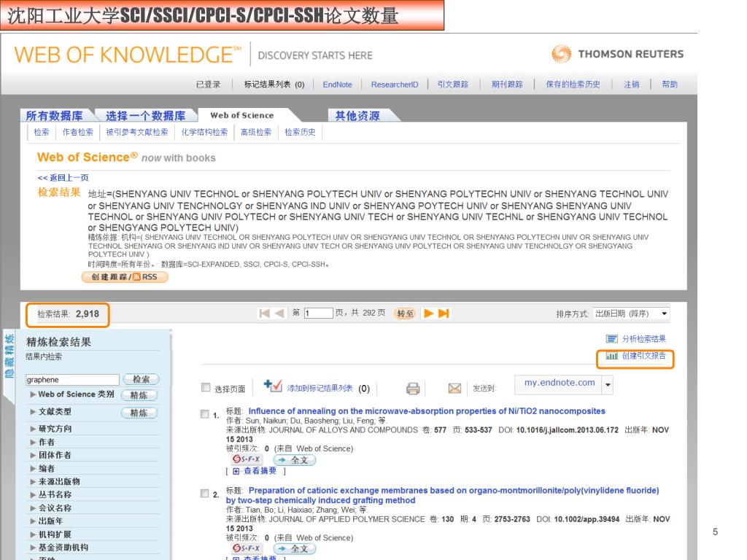
Task: Click the Thomson Reuters logo
Action: coord(617,54)
